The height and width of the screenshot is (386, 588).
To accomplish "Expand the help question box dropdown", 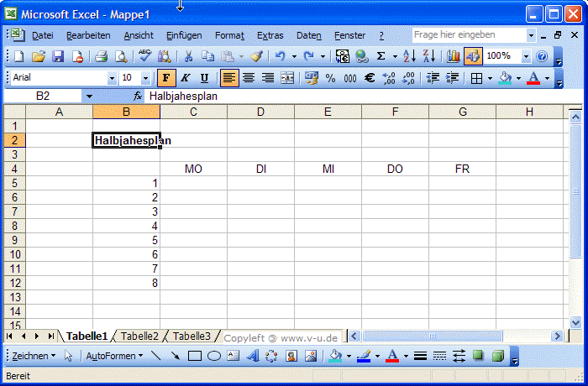I will pyautogui.click(x=531, y=35).
